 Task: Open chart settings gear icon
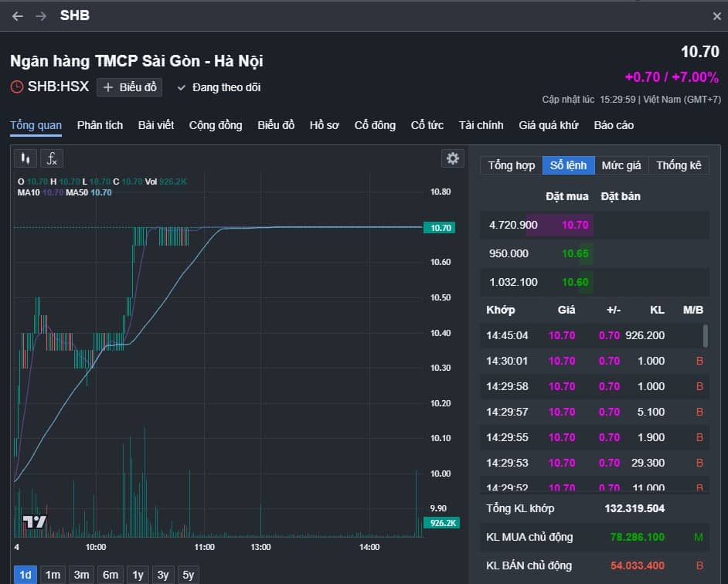coord(452,158)
